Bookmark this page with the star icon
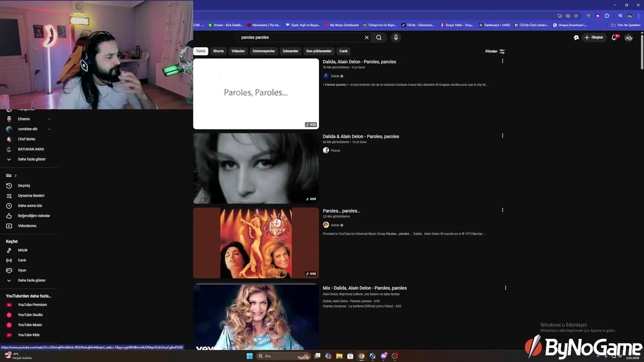 coord(576,16)
